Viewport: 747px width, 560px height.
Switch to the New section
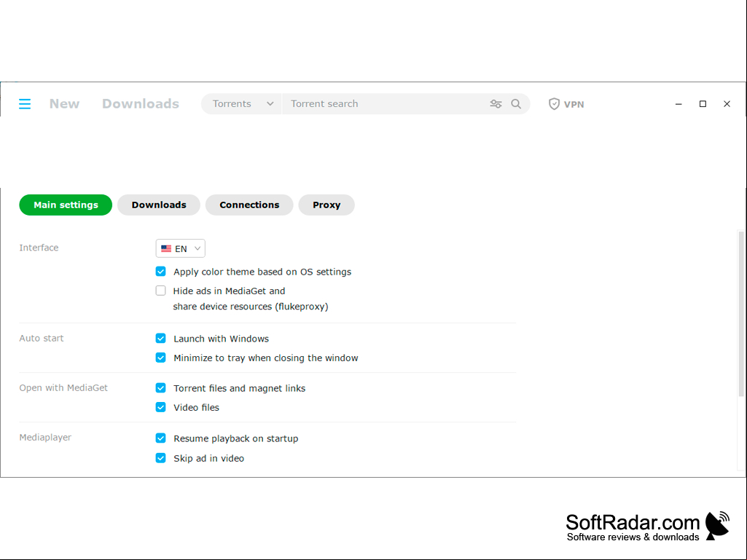(x=64, y=104)
